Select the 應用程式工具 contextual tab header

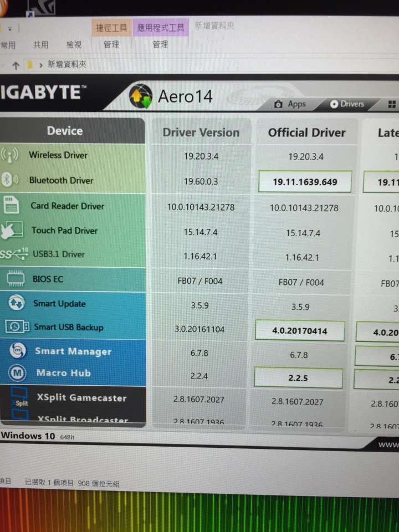[x=161, y=27]
